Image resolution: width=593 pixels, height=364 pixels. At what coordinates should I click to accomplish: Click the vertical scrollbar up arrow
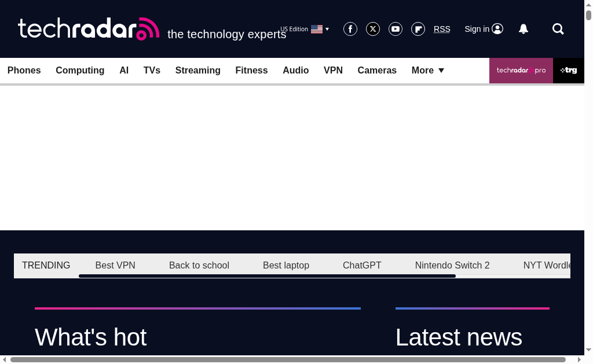coord(588,4)
